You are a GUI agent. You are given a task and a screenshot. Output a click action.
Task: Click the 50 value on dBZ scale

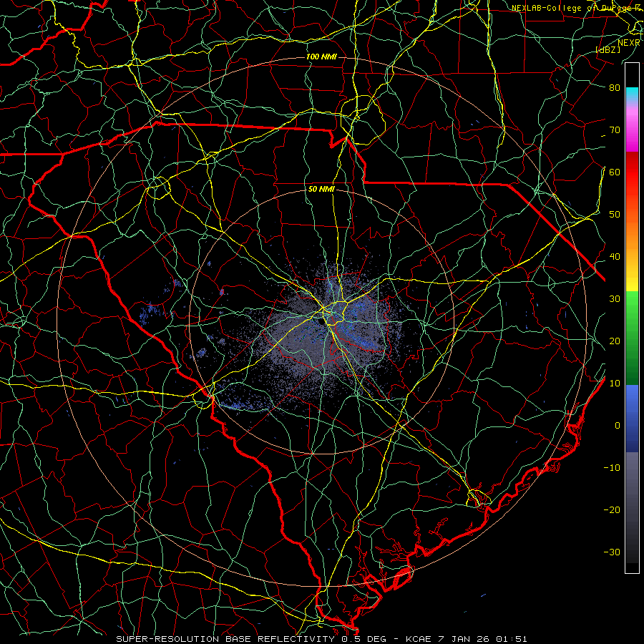click(615, 215)
